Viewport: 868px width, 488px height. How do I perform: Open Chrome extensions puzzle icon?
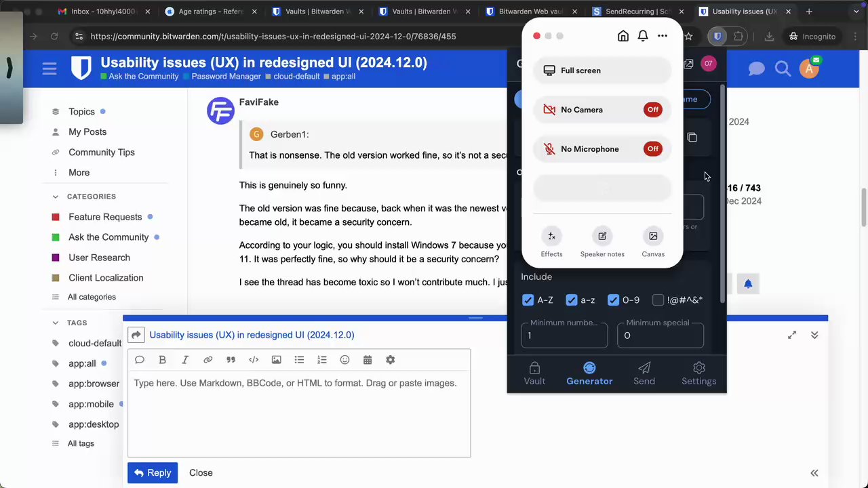(738, 37)
